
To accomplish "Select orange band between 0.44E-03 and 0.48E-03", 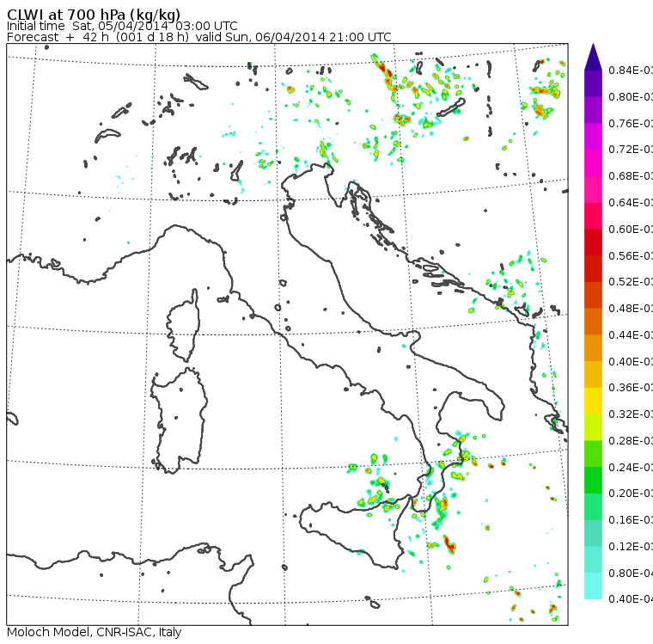I will pyautogui.click(x=593, y=322).
